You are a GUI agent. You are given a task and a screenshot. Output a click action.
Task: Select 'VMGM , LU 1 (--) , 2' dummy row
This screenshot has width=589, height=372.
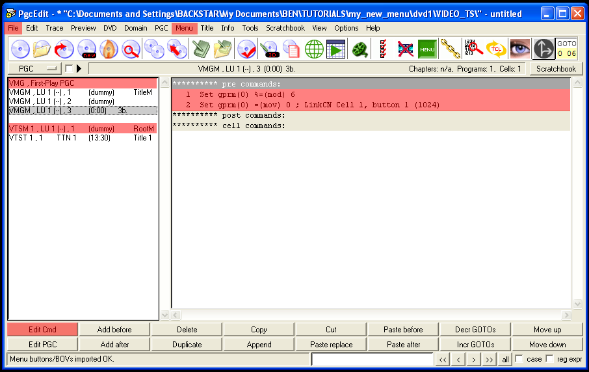click(x=82, y=101)
